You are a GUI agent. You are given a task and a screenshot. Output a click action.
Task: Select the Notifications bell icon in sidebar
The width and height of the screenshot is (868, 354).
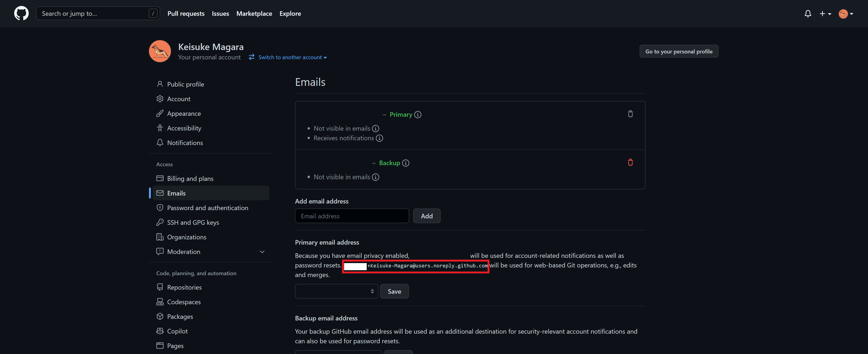160,143
